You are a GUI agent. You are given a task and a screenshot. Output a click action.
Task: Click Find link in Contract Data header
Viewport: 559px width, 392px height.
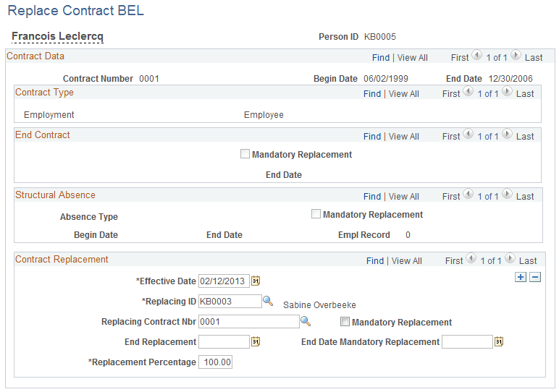381,58
